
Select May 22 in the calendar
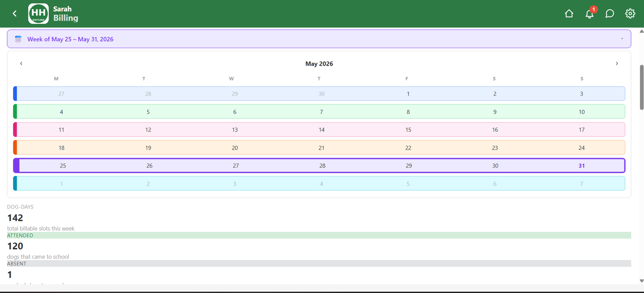click(x=408, y=148)
